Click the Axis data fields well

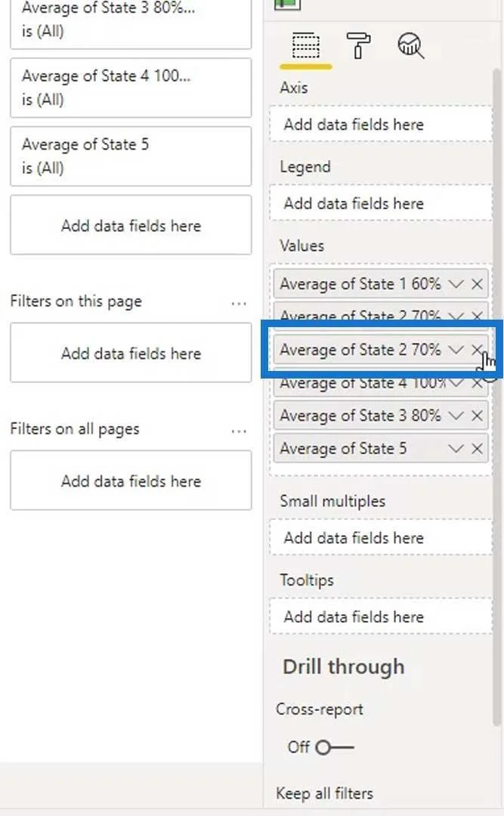381,125
